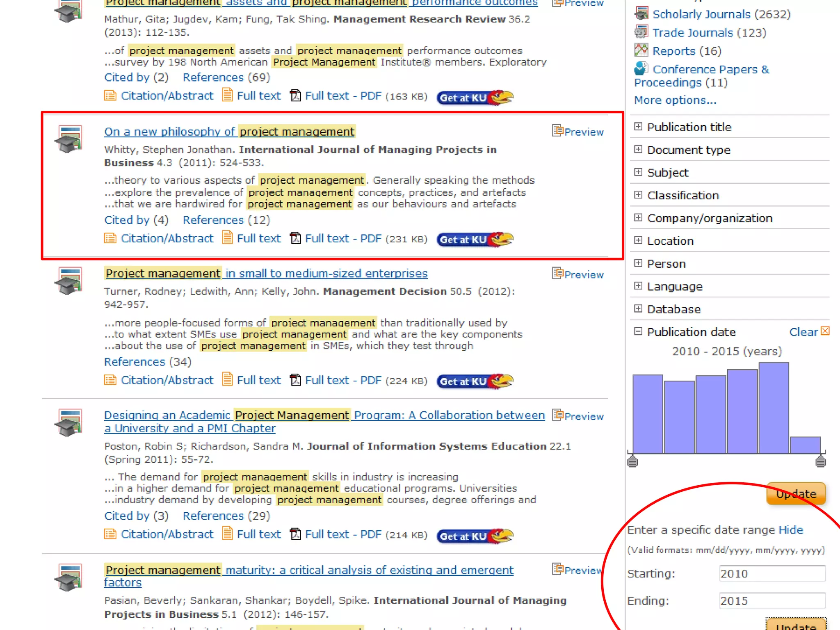Open 'Project management in small to medium-sized enterprises'
The height and width of the screenshot is (630, 840).
click(x=266, y=274)
